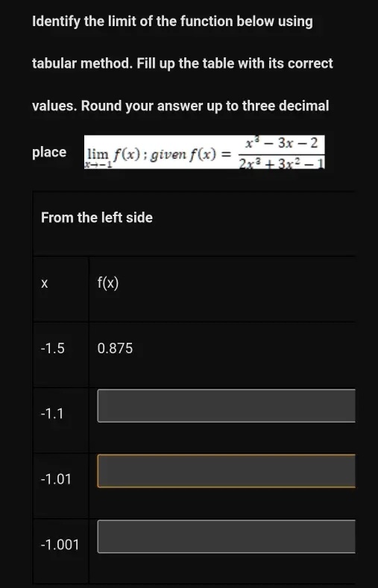Image resolution: width=378 pixels, height=588 pixels.
Task: Select the answer box for x = -1.001
Action: [227, 537]
